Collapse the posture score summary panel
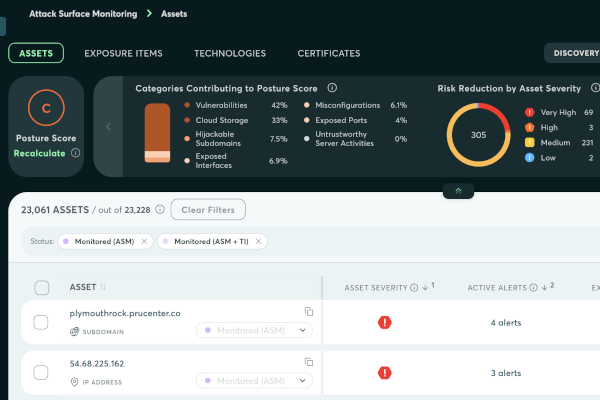Viewport: 600px width, 400px height. pos(458,190)
